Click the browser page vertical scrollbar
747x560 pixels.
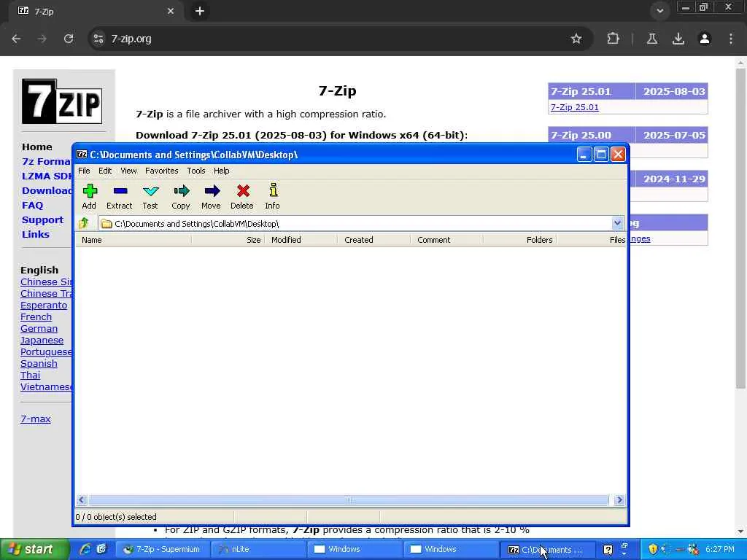click(x=740, y=228)
